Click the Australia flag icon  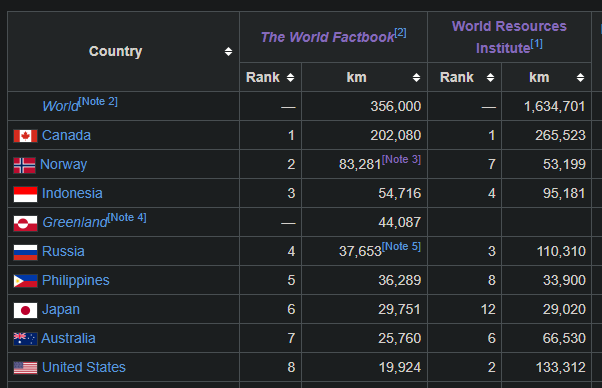[25, 339]
